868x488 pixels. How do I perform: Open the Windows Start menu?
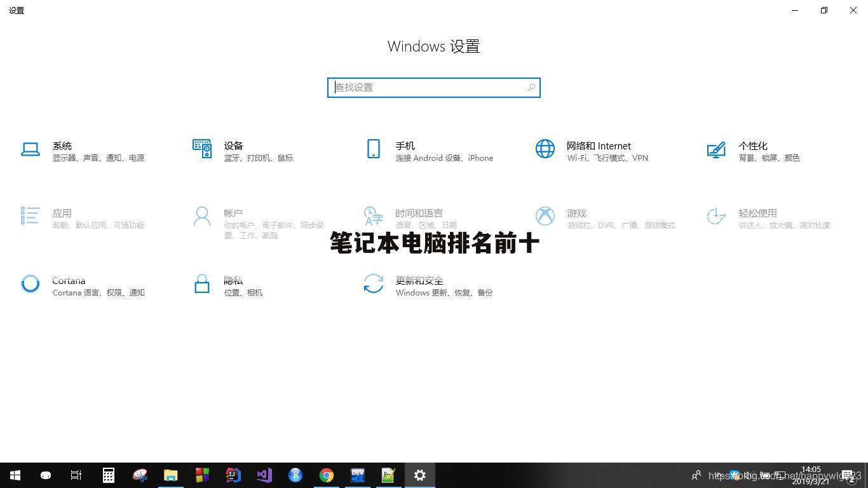(15, 475)
